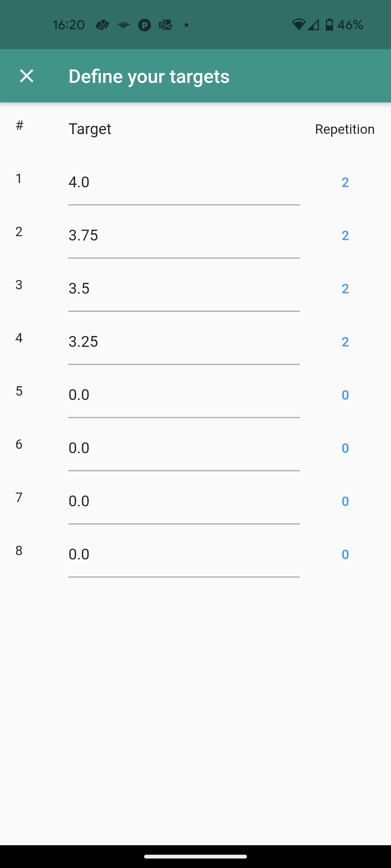Edit target 2 field showing 3.75
Image resolution: width=391 pixels, height=868 pixels.
[x=184, y=235]
